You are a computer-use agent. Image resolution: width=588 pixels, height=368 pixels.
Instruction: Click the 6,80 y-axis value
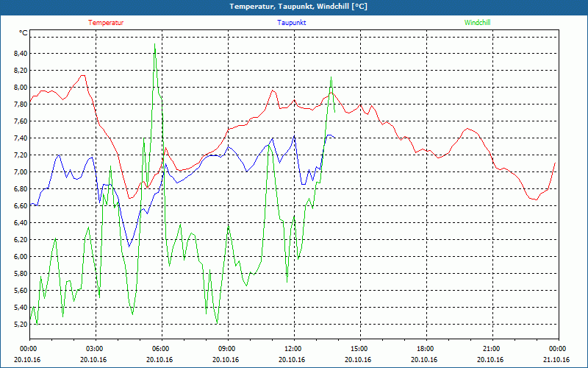21,189
